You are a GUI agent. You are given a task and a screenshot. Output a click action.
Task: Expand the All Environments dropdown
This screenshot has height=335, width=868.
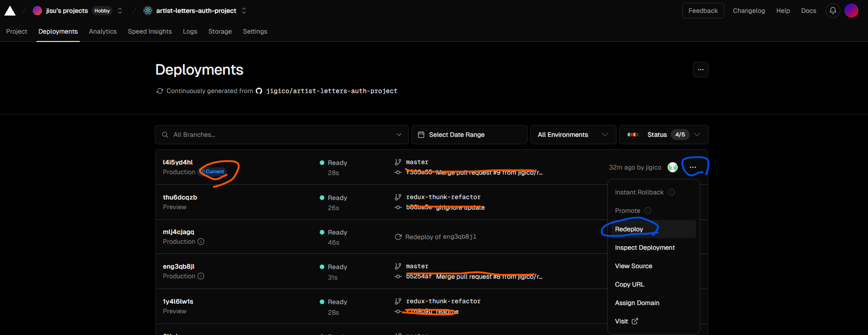coord(573,135)
